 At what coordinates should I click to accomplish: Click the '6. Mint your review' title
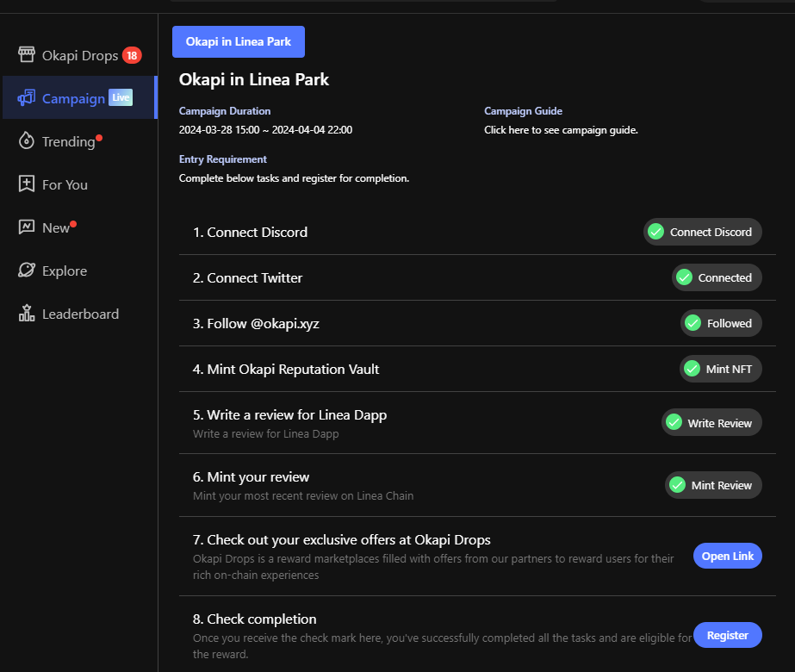click(x=251, y=476)
